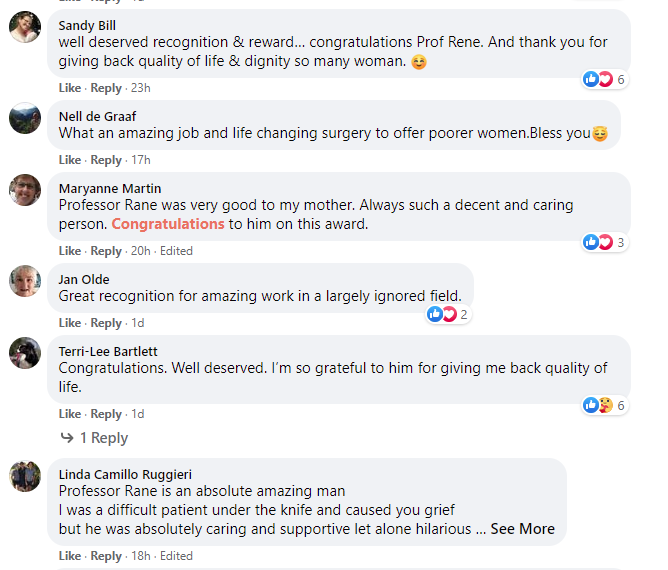668x570 pixels.
Task: Open Maryanne Martin's name link
Action: pyautogui.click(x=109, y=188)
